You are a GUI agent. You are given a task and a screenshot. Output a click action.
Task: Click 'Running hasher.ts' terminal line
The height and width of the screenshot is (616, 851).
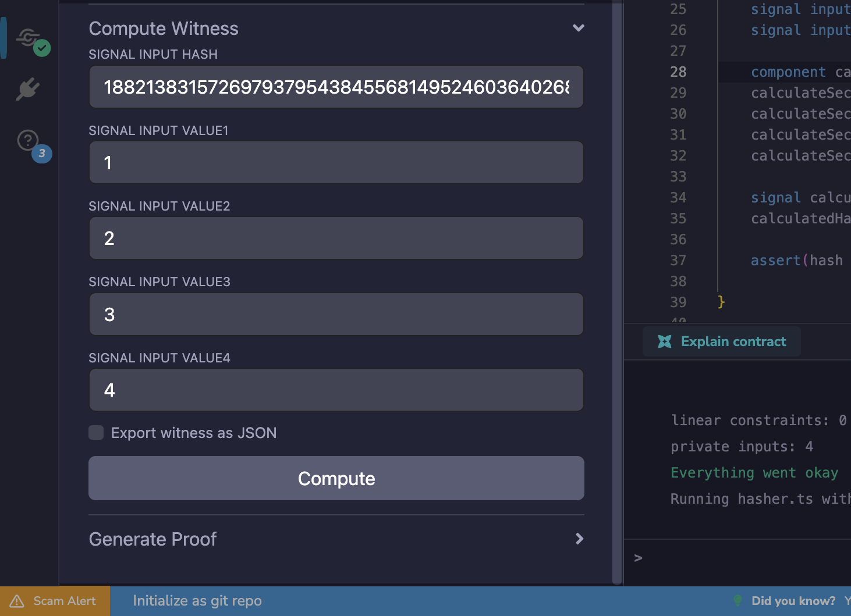760,499
